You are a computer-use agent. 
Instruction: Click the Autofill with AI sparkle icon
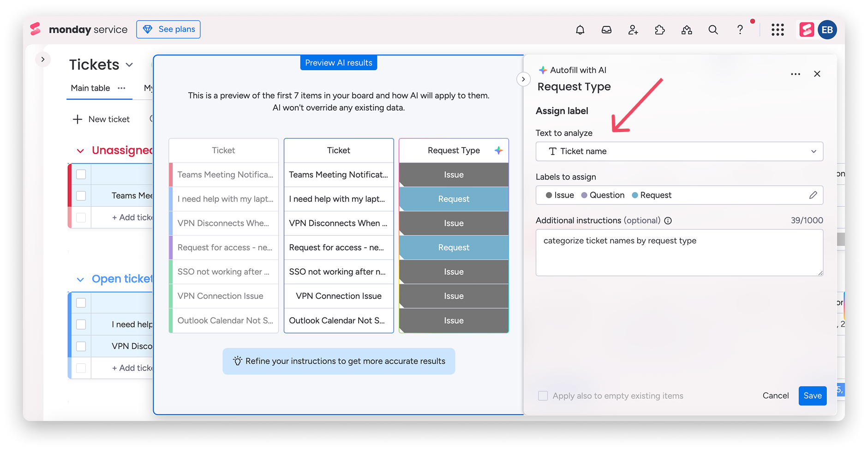pyautogui.click(x=543, y=70)
